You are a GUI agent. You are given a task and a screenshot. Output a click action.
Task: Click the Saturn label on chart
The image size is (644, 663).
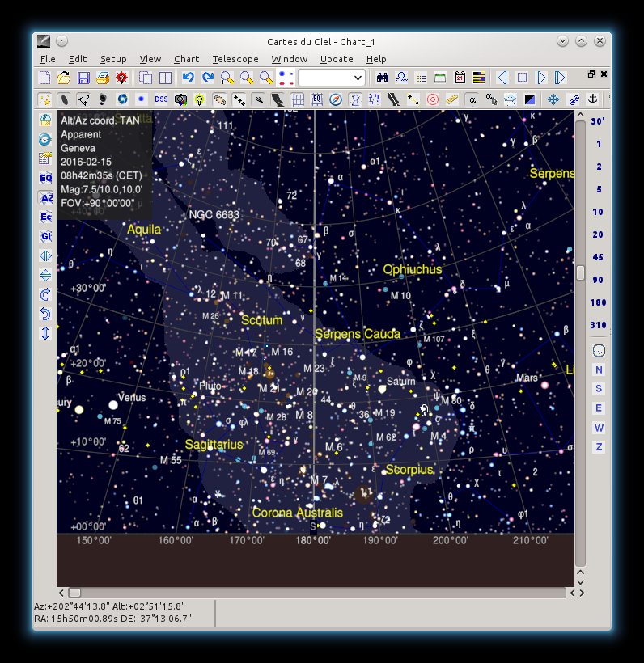pyautogui.click(x=400, y=381)
